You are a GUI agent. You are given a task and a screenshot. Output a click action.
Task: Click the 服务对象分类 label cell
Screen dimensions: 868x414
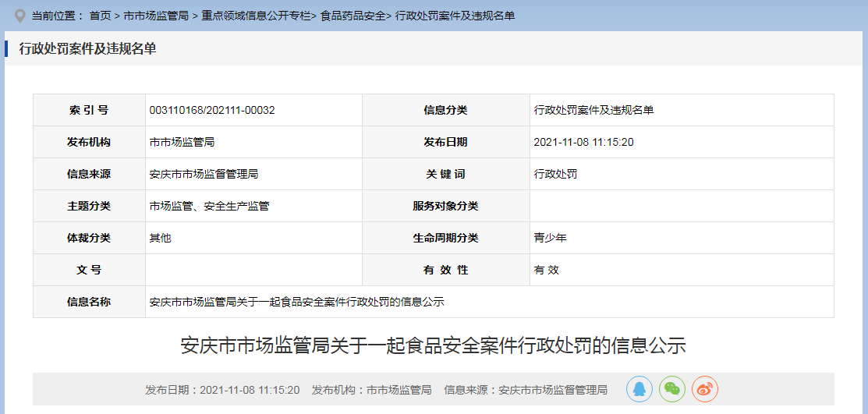coord(445,207)
